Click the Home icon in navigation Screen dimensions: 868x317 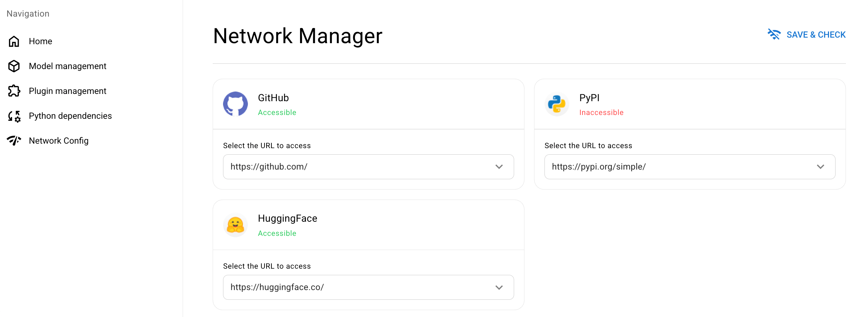tap(13, 41)
